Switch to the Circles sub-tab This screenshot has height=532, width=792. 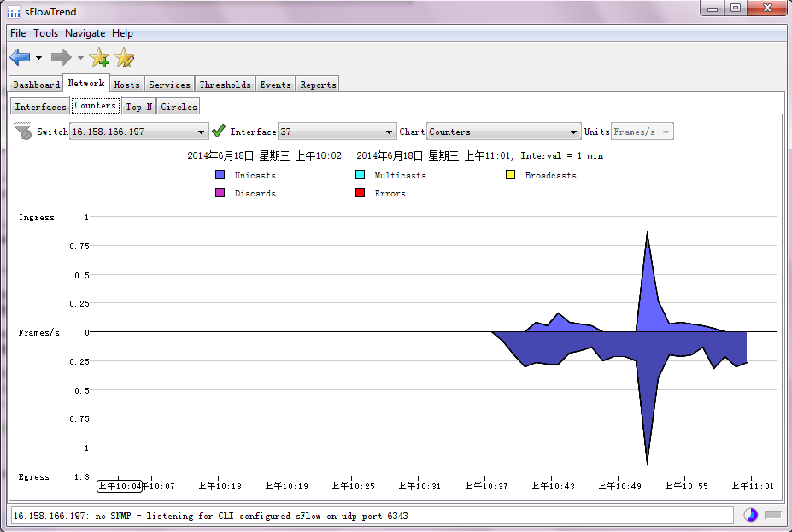coord(179,107)
